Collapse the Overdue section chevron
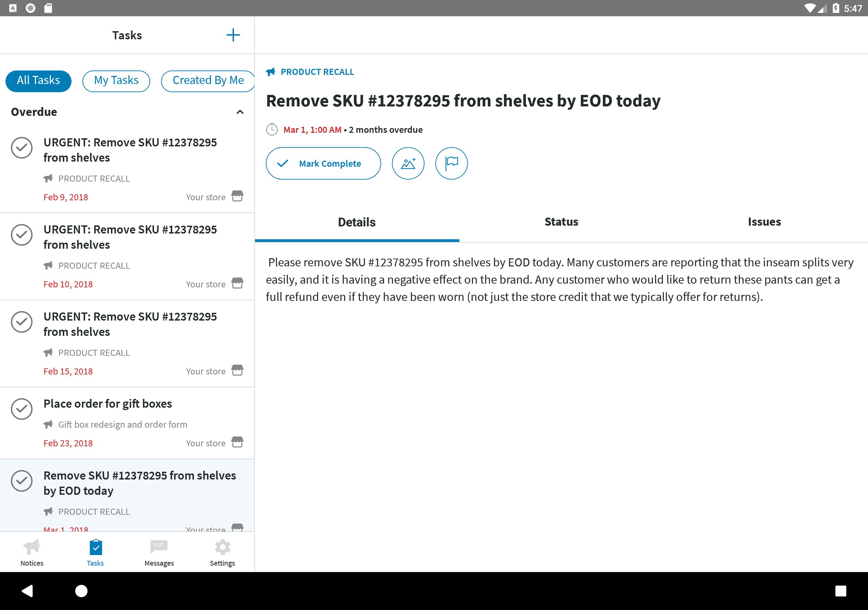Screen dimensions: 868x610 tap(240, 112)
